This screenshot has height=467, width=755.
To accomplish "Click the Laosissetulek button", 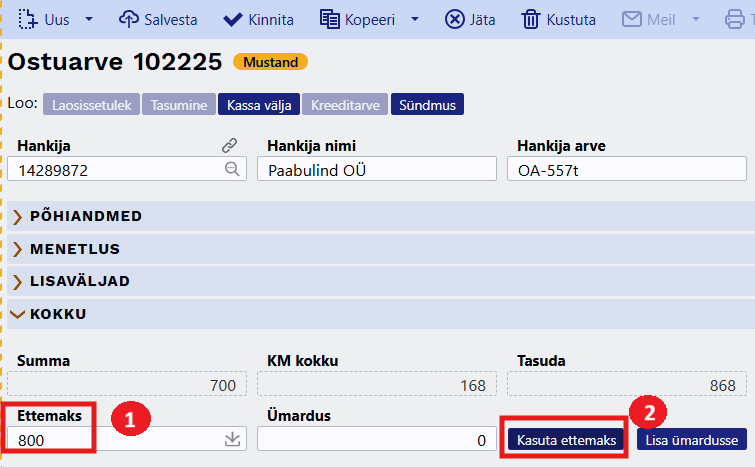I will point(91,104).
